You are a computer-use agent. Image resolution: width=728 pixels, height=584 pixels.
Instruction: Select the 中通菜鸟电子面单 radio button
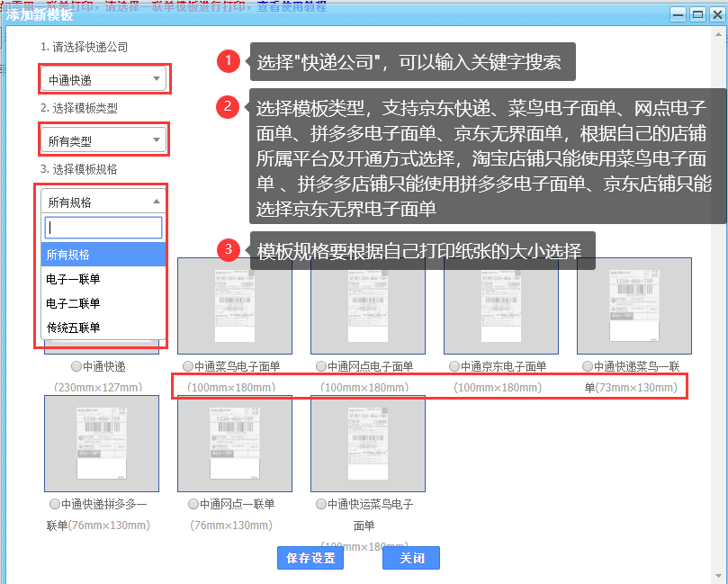click(x=188, y=366)
